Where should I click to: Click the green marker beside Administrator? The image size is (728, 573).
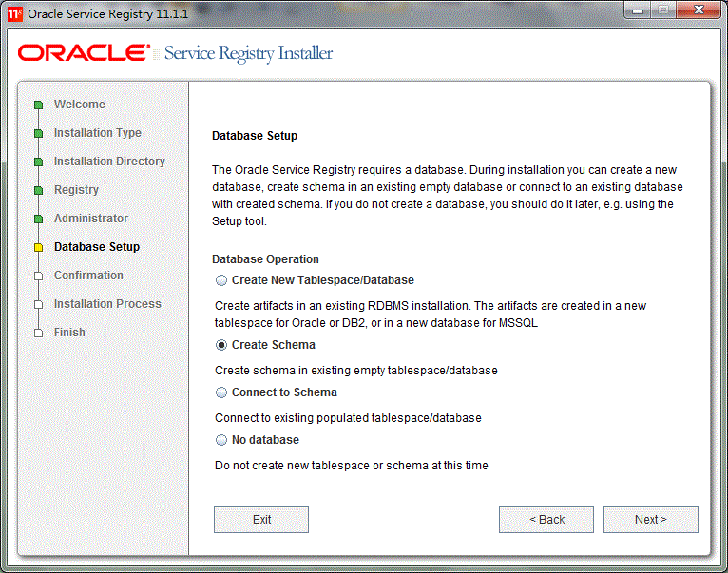pyautogui.click(x=39, y=220)
